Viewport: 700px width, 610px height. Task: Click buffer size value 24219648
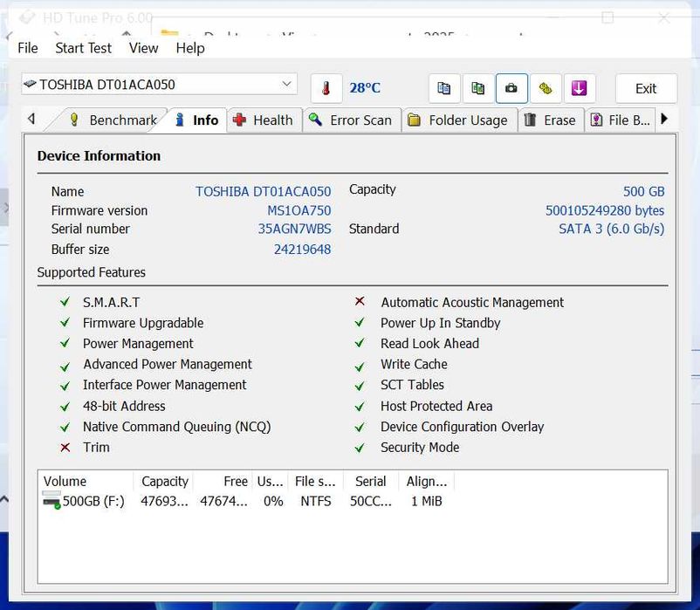tap(302, 249)
